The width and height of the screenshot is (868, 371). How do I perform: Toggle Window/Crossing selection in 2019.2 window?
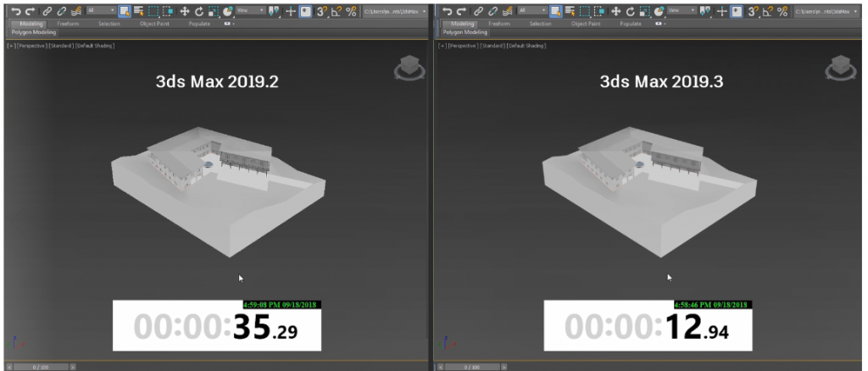(168, 11)
